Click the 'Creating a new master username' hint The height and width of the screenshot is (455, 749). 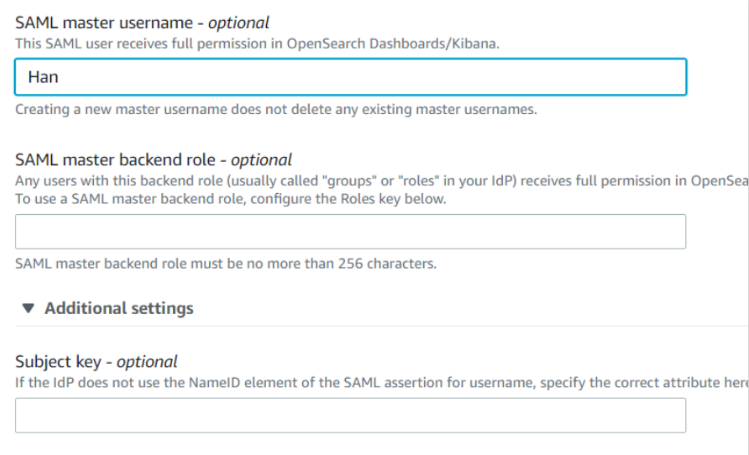point(276,109)
